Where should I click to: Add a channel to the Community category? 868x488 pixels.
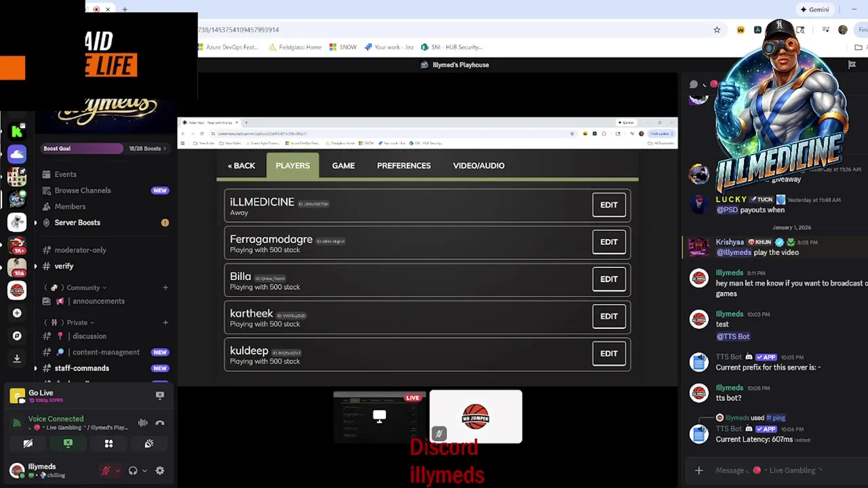click(x=165, y=287)
